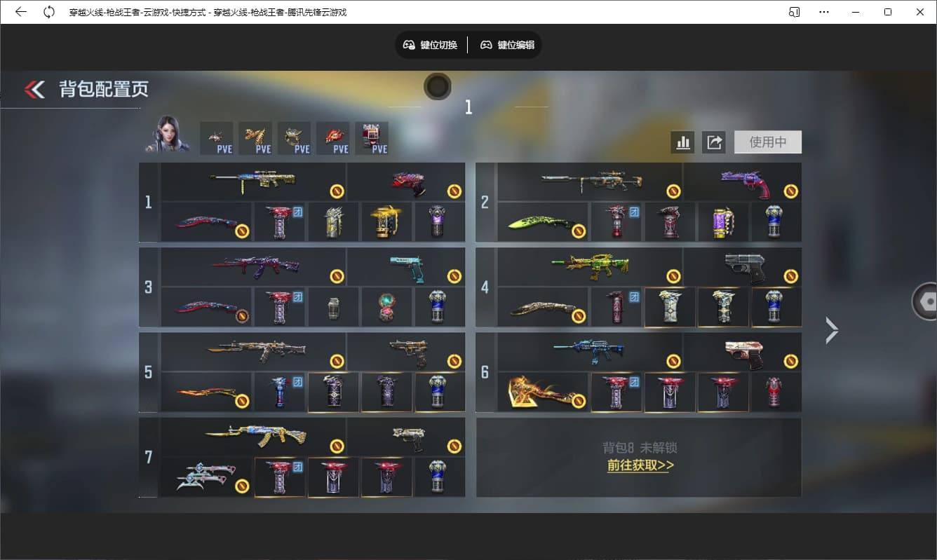The width and height of the screenshot is (937, 560).
Task: Select backpack 3 melee blade
Action: [x=206, y=308]
